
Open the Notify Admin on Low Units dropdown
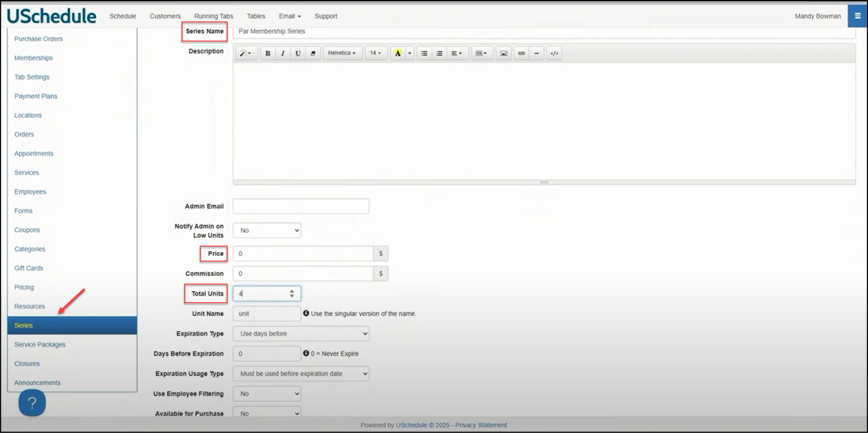coord(267,231)
